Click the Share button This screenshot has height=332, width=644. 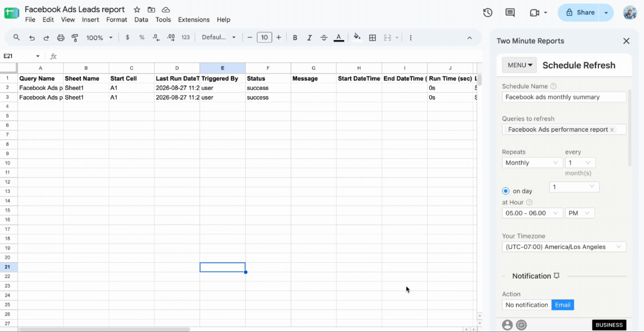point(579,13)
